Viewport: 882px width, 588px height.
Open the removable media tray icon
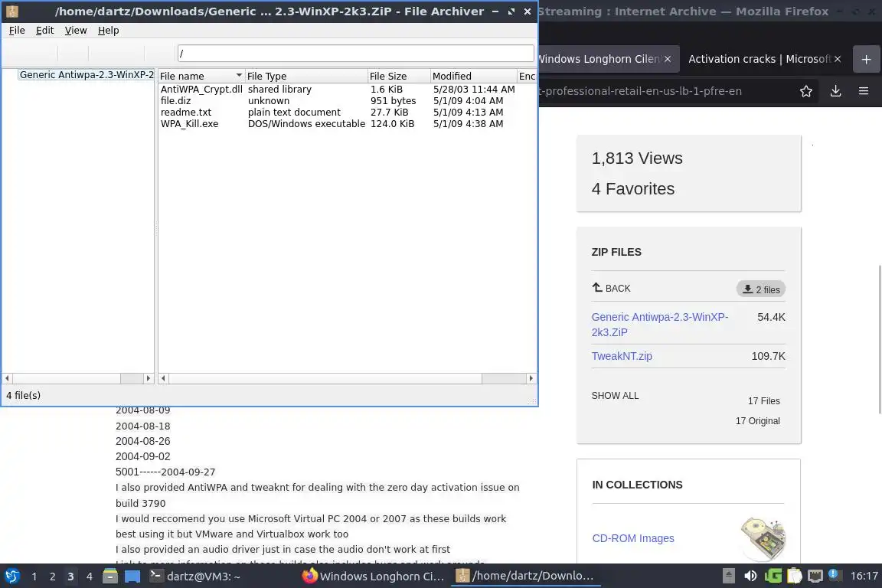(x=728, y=576)
